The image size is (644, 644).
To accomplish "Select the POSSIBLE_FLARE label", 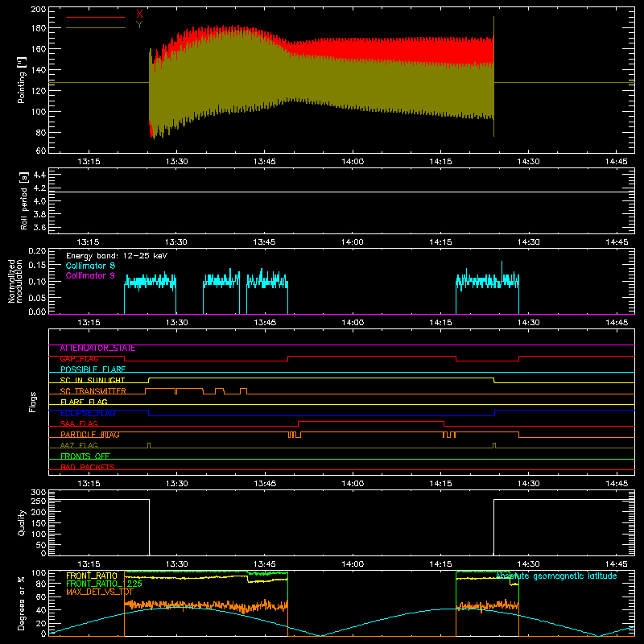I will pos(93,369).
